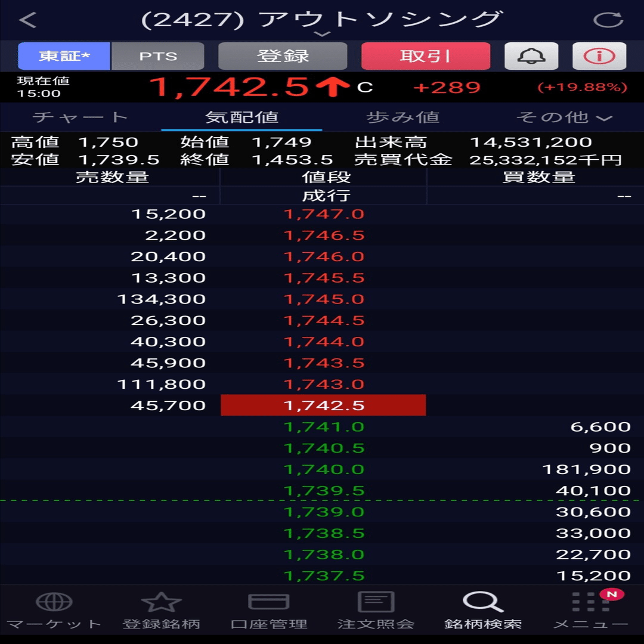Tap bid price 1,741.0
This screenshot has width=644, height=644.
tap(324, 427)
